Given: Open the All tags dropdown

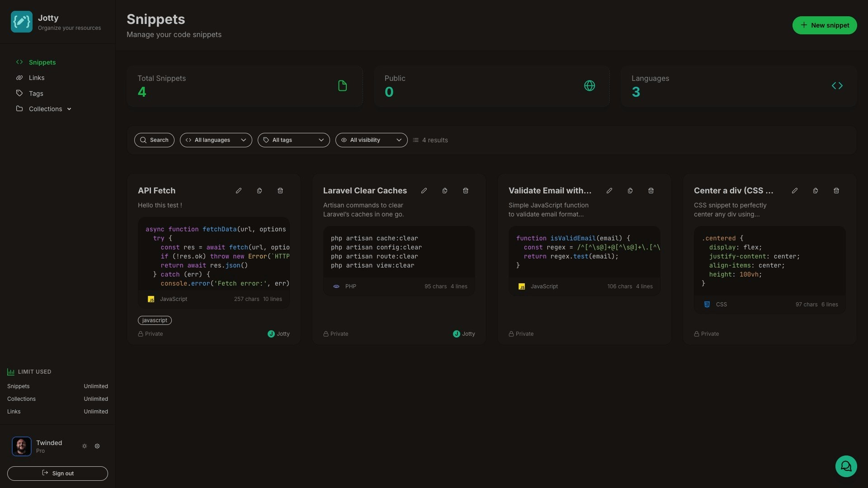Looking at the screenshot, I should (x=294, y=140).
